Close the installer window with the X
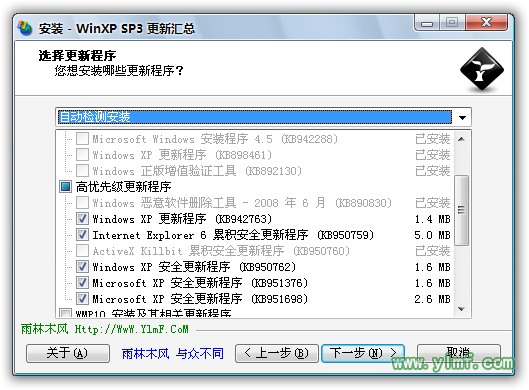The height and width of the screenshot is (390, 529). click(x=486, y=23)
